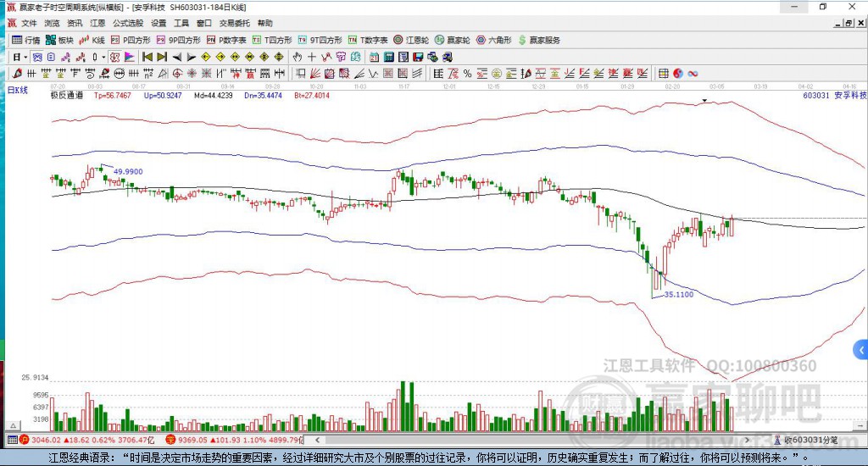Click the 603031 安孚科技 stock label
868x466 pixels.
click(x=835, y=95)
